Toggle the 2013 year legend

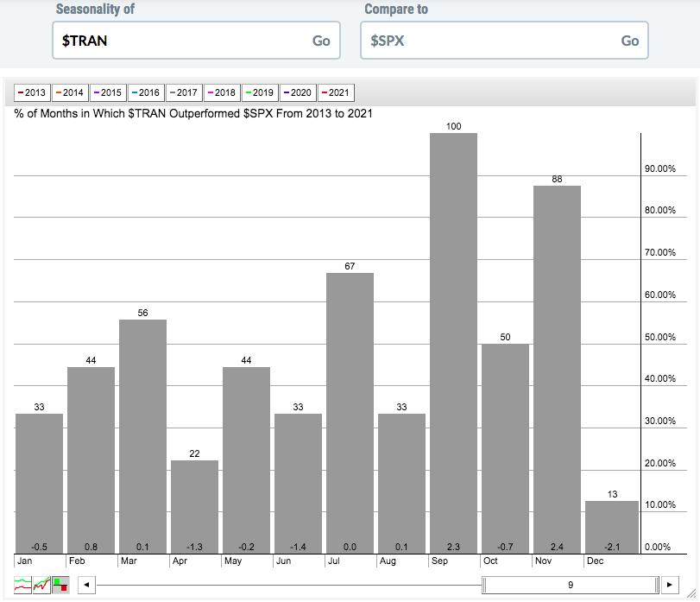[32, 92]
